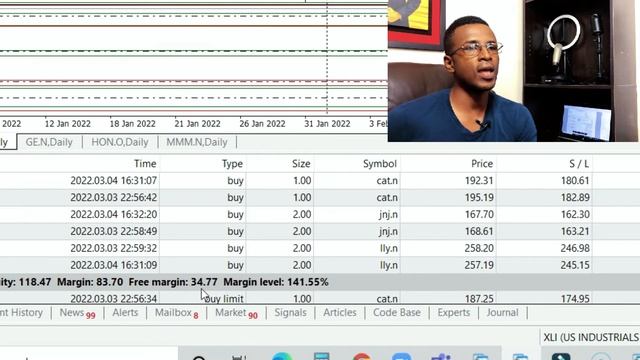Sort trades by the Type column header
640x360 pixels.
click(x=232, y=164)
